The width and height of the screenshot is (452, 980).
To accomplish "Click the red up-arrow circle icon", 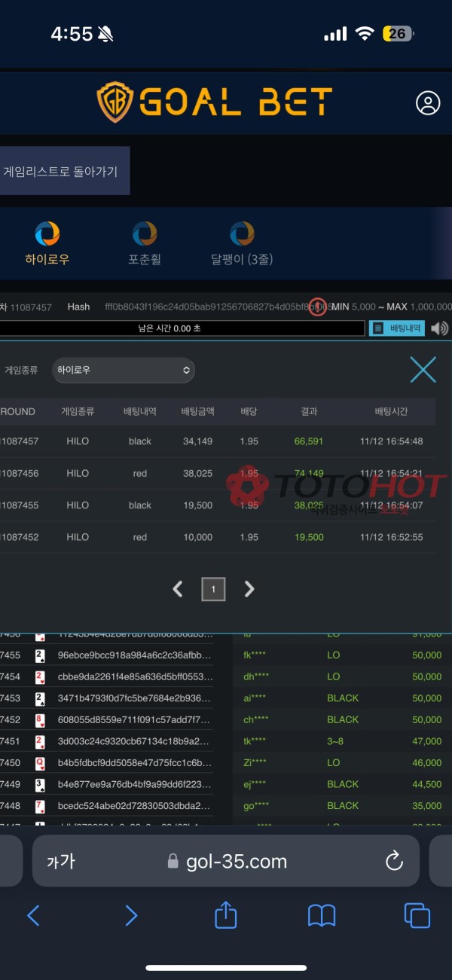I will (x=318, y=307).
